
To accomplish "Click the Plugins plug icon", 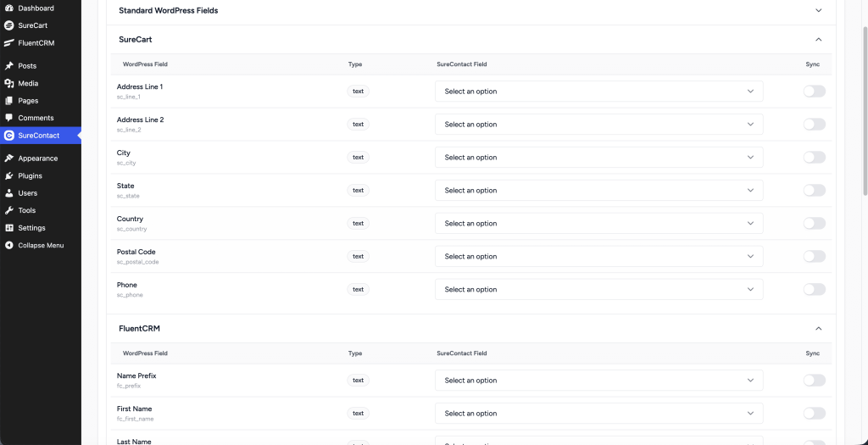I will (x=8, y=175).
